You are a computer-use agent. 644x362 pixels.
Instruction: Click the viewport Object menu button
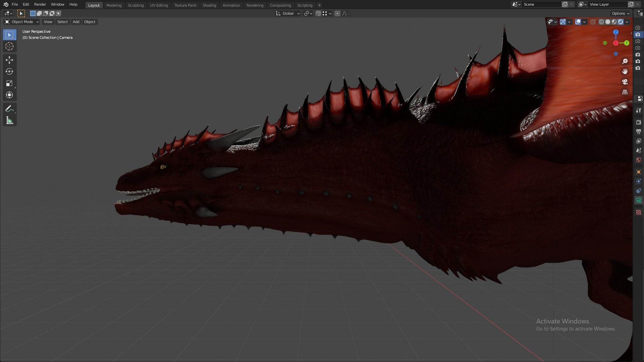tap(90, 22)
